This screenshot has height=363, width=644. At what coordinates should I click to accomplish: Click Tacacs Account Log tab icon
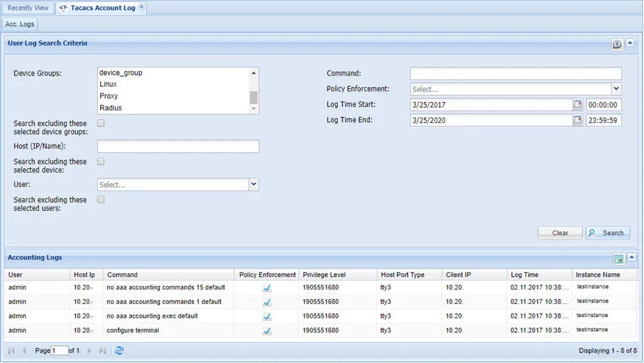63,8
